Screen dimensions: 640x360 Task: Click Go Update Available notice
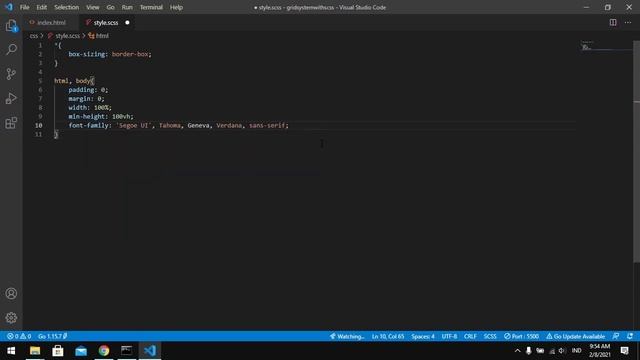coord(576,336)
